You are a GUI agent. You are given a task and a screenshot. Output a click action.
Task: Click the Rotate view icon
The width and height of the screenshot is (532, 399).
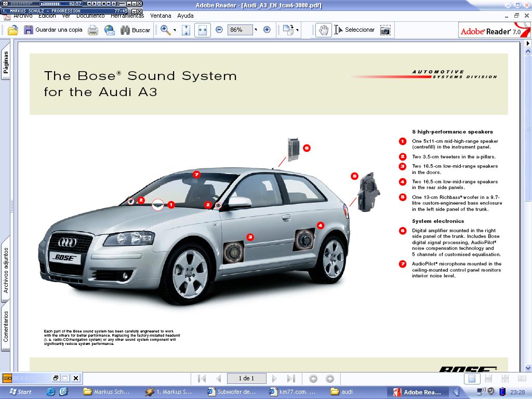(x=288, y=30)
